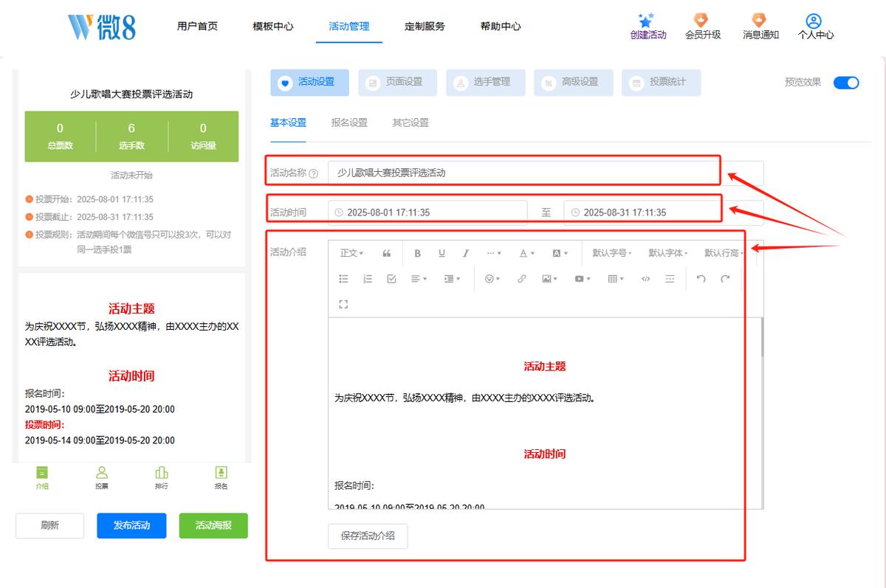Open the insert table dropdown
Screen dimensions: 886x588
pyautogui.click(x=616, y=279)
